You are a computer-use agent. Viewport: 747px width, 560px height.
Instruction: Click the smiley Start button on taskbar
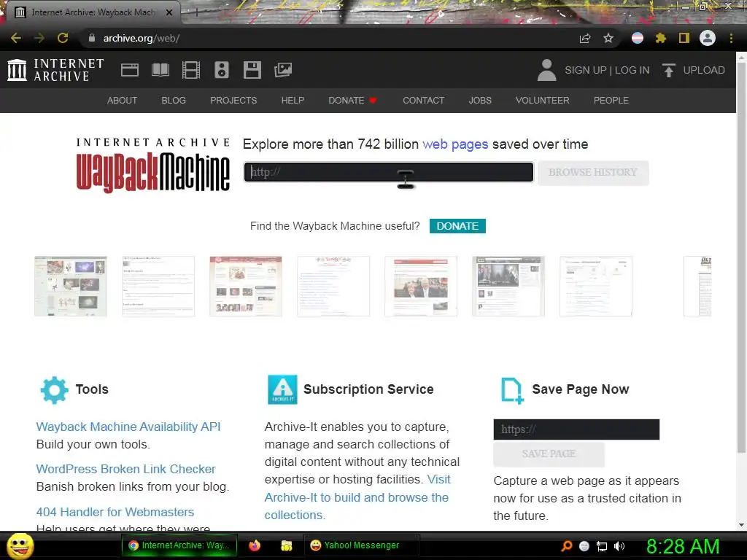tap(20, 545)
